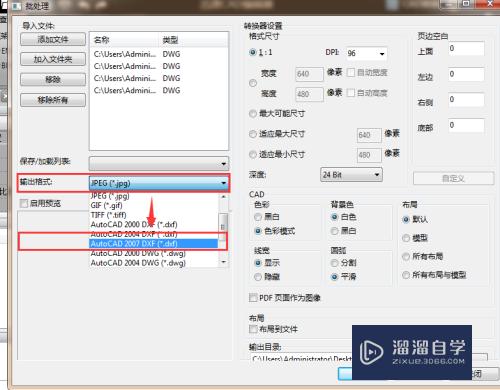Screen dimensions: 500x390
Task: Click the 自定义 margin button
Action: tap(453, 178)
